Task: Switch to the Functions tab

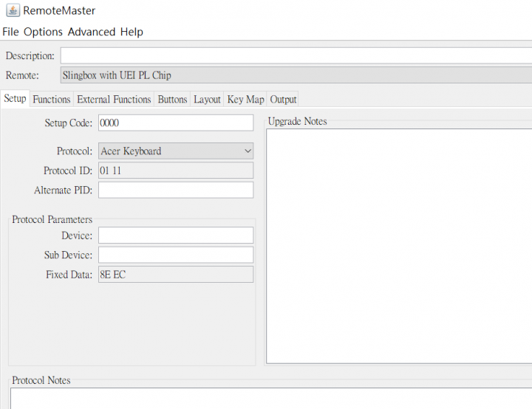Action: point(52,100)
